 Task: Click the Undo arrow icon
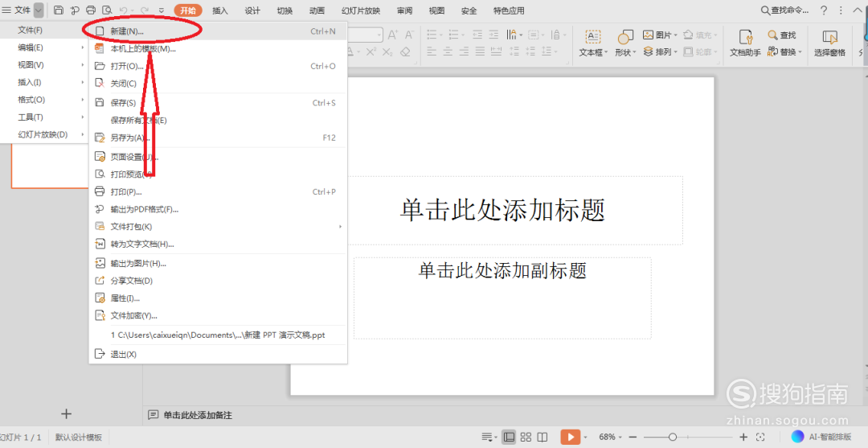(x=124, y=10)
